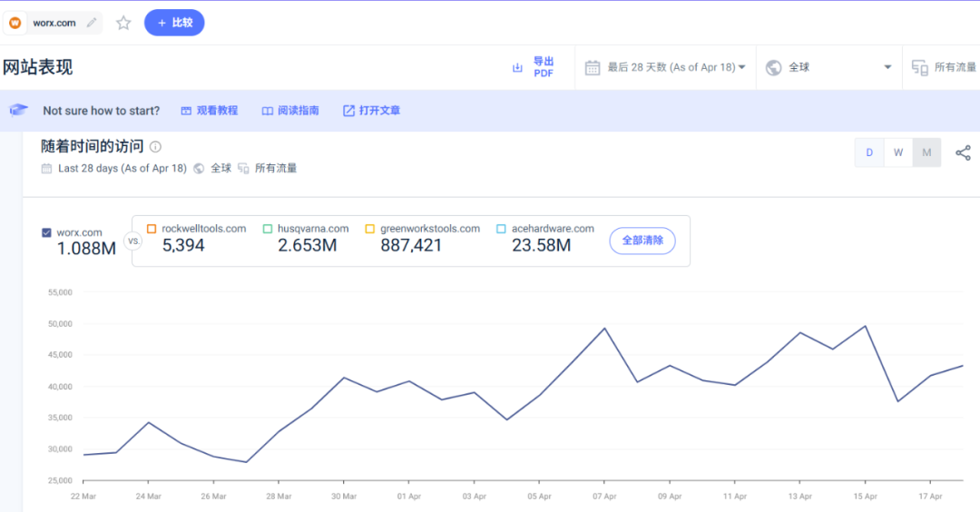Click the 全部清除 clear all button
This screenshot has width=980, height=512.
click(x=642, y=241)
